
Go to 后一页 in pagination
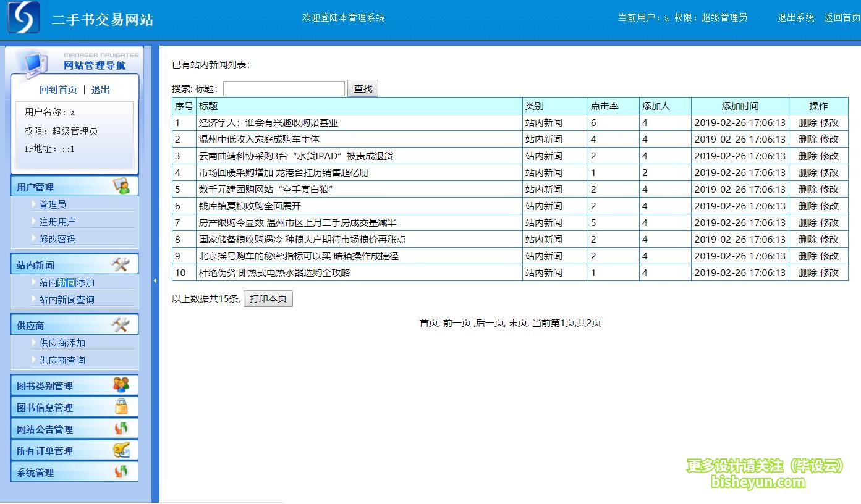(490, 322)
